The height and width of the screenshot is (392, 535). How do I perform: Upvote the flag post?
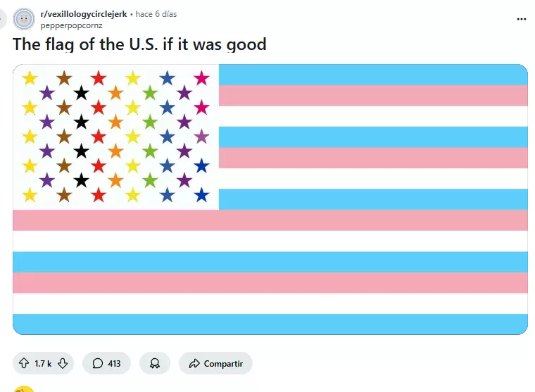[24, 363]
